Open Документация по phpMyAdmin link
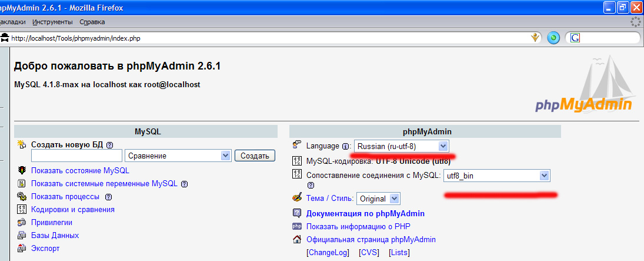644x261 pixels. click(x=366, y=214)
